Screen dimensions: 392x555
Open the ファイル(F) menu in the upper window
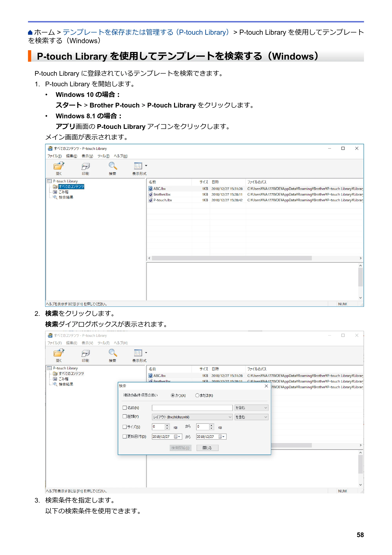click(x=54, y=156)
